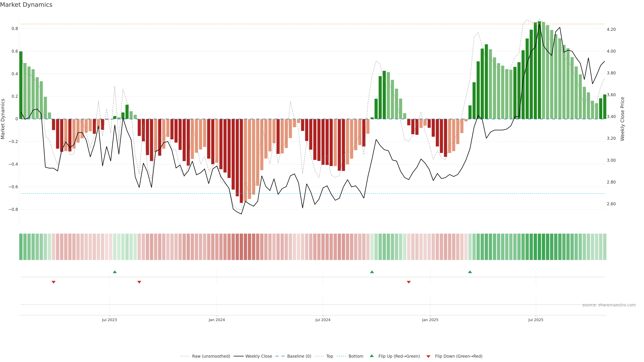This screenshot has height=362, width=644.
Task: Toggle the Bottom legend entry
Action: 356,356
